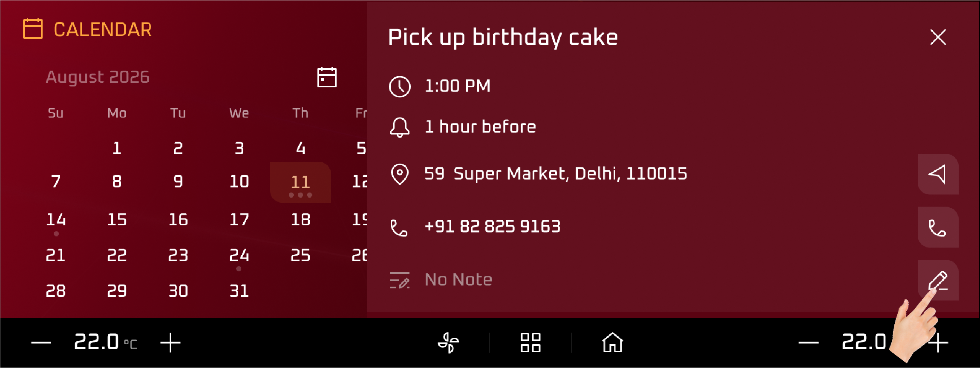Open the August 2026 month selector
This screenshot has height=368, width=980.
point(98,77)
